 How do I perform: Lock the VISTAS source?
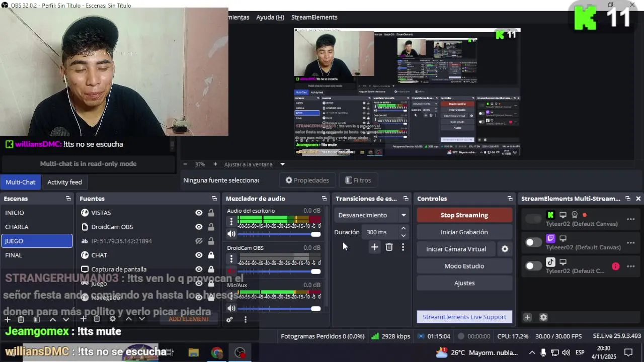point(211,213)
